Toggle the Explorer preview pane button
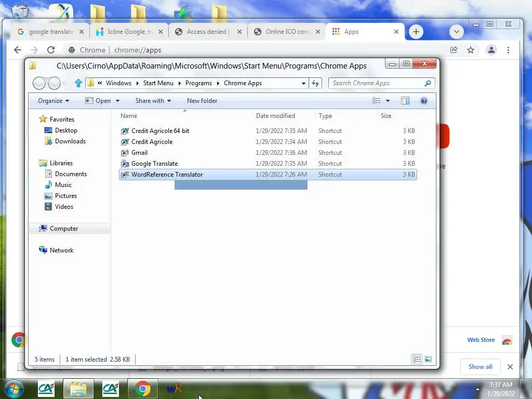The height and width of the screenshot is (399, 532). 405,101
